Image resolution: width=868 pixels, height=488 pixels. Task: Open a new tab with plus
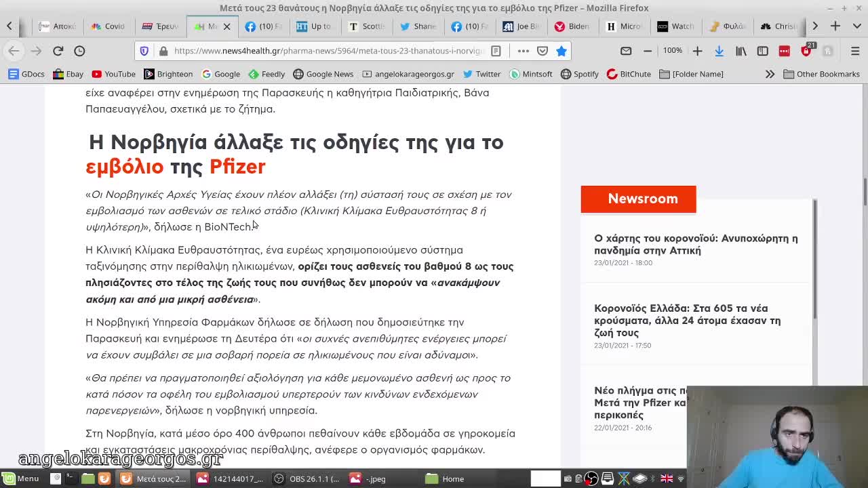[835, 26]
